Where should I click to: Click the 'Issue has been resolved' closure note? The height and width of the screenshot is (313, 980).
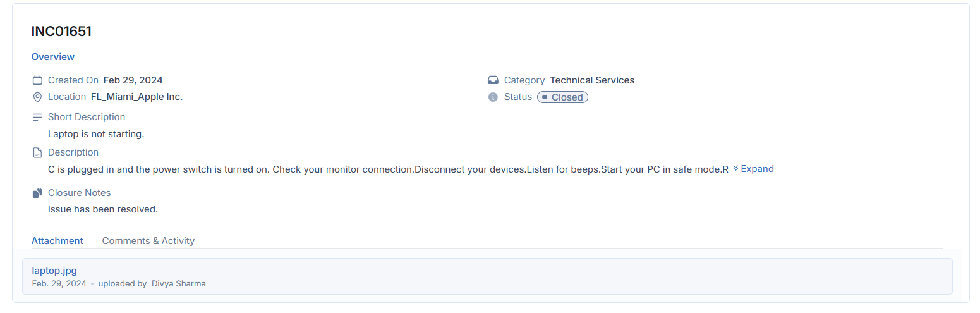103,209
